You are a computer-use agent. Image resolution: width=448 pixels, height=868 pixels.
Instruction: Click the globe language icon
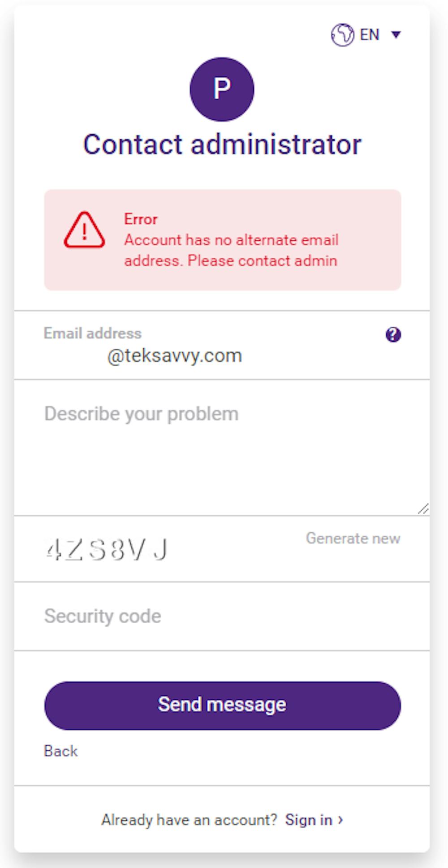point(342,35)
